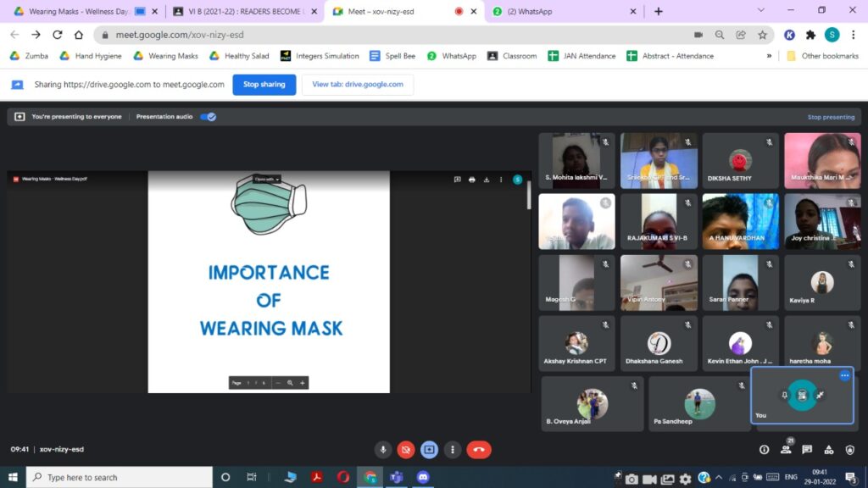Click the PDF viewer vertical scrollbar
868x488 pixels.
(x=530, y=195)
